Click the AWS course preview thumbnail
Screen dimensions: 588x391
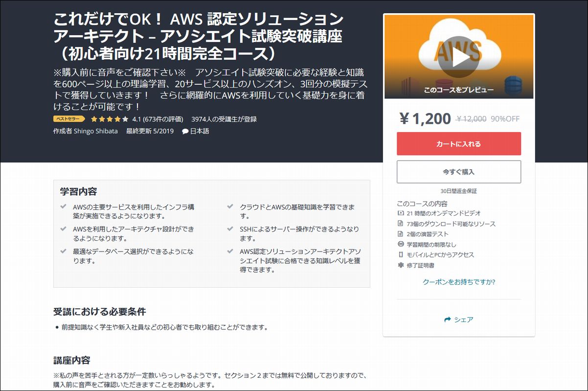(459, 57)
